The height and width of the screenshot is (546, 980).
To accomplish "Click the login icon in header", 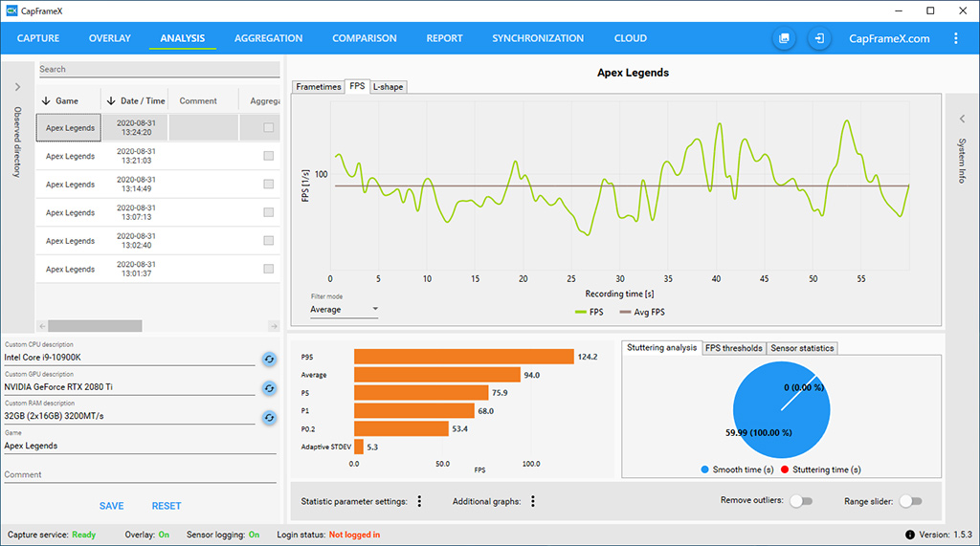I will pos(819,39).
